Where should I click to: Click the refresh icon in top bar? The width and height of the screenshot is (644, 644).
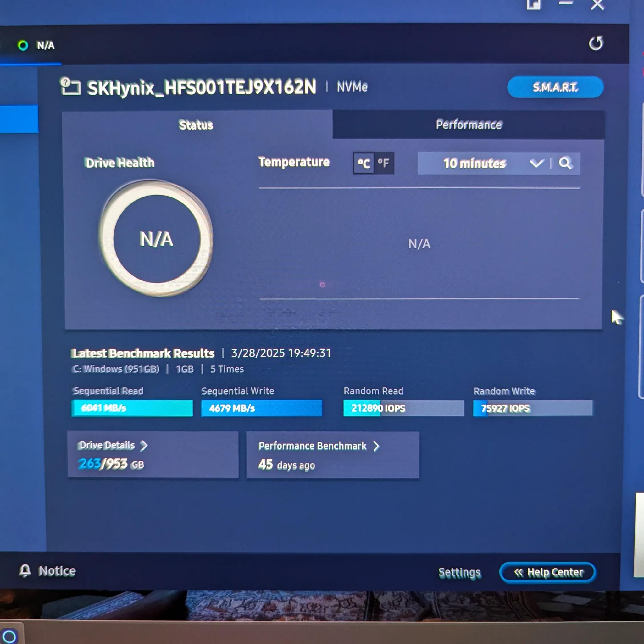[596, 43]
